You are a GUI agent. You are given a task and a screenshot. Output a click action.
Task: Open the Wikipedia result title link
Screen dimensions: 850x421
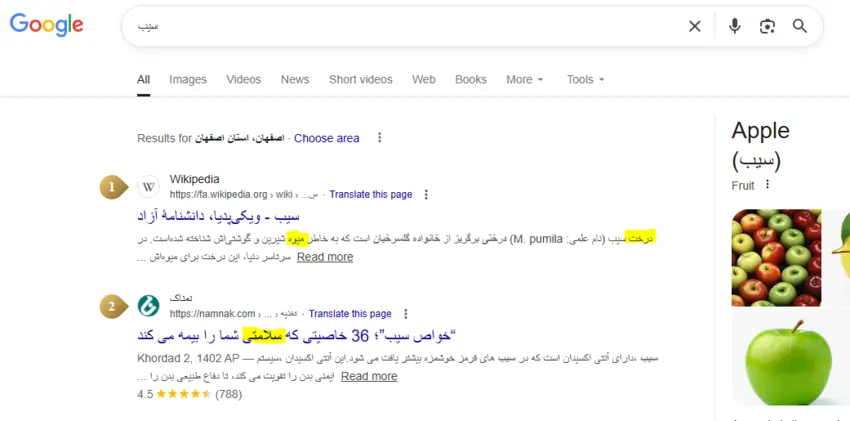(218, 216)
